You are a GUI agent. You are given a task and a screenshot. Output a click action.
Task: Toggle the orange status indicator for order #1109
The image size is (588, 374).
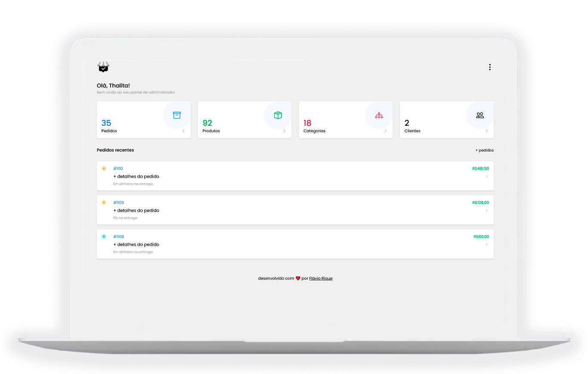104,202
